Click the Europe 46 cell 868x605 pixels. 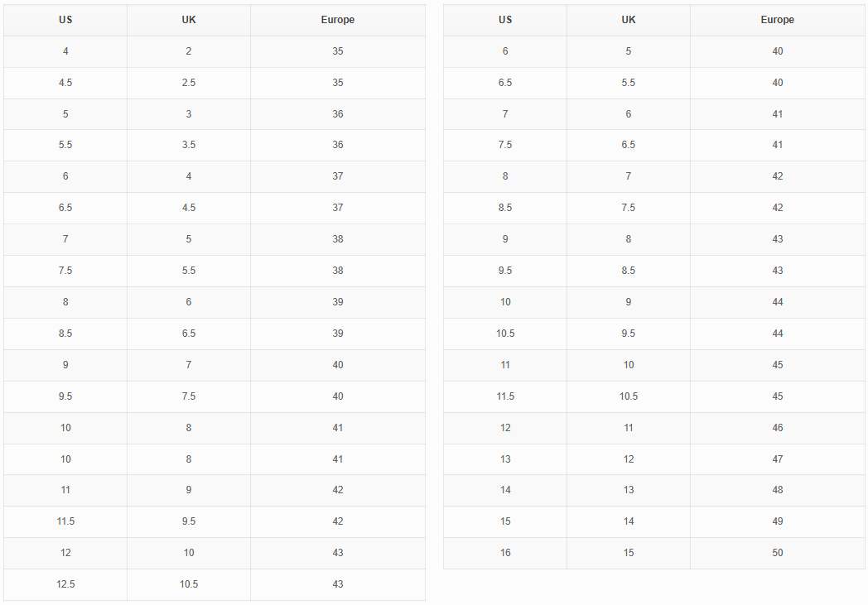(778, 428)
